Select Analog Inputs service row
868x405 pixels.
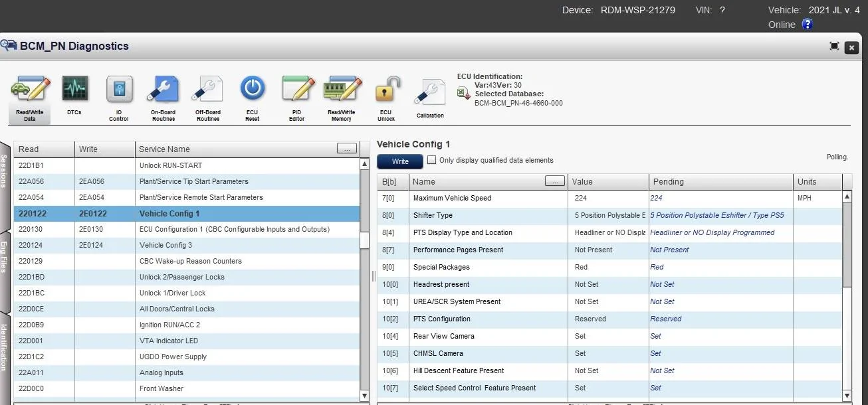click(187, 372)
